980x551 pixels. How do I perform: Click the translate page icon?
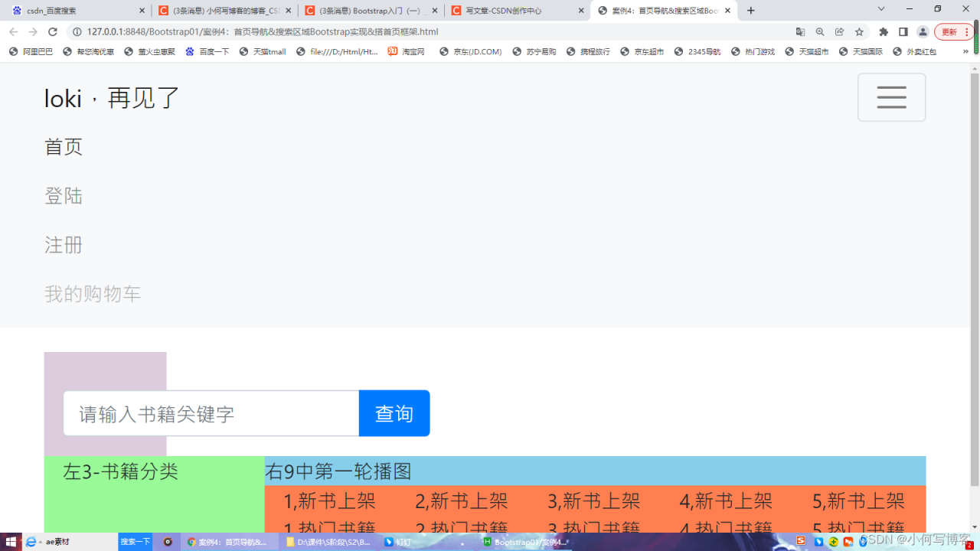pyautogui.click(x=800, y=32)
